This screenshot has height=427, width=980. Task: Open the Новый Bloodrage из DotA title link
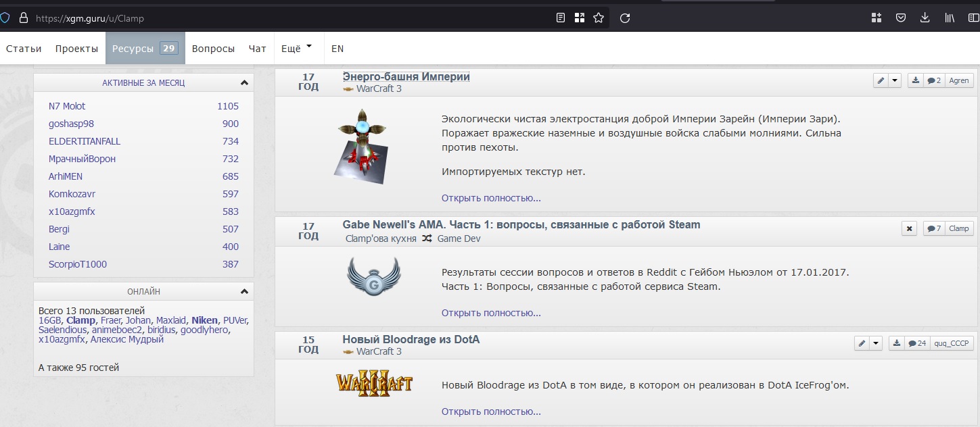[x=411, y=339]
